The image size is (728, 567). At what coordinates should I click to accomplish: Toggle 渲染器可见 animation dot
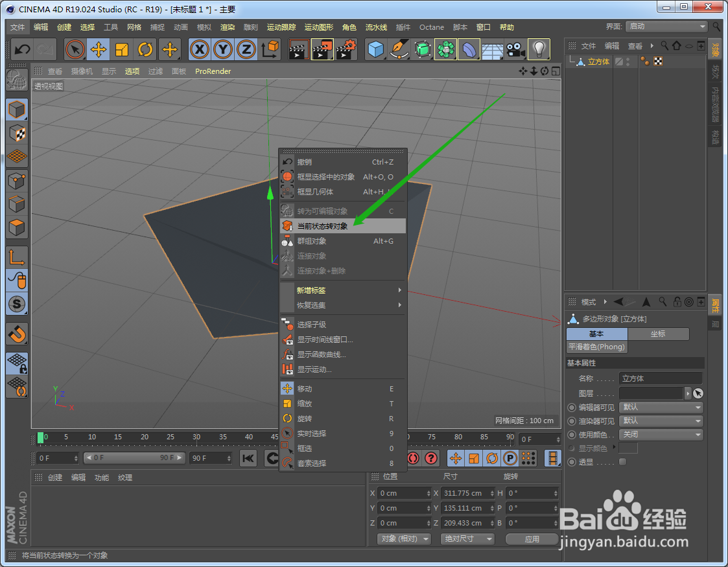click(572, 421)
